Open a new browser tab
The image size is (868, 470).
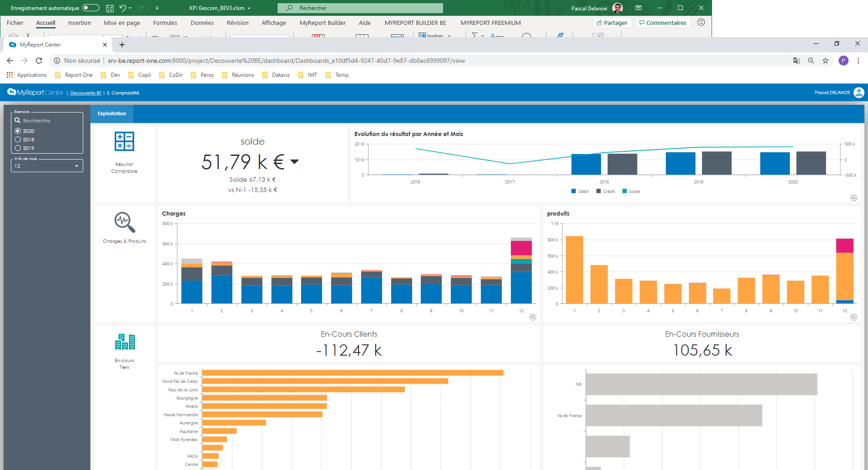(x=122, y=45)
